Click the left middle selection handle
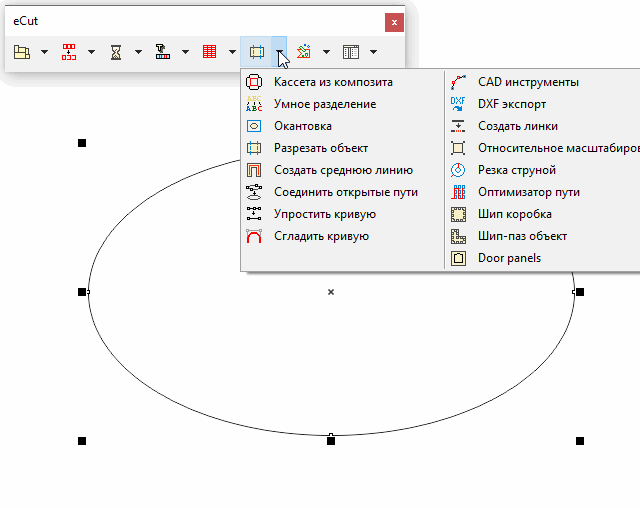Viewport: 640px width, 508px height. coord(82,292)
